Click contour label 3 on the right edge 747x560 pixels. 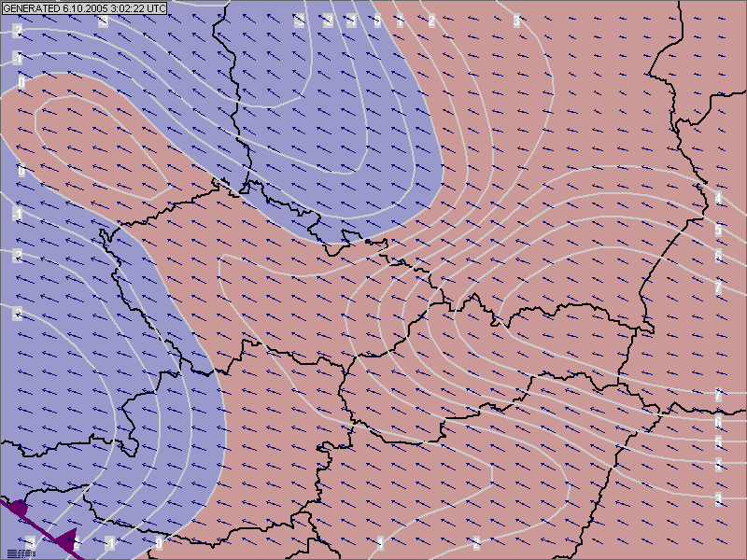(718, 497)
